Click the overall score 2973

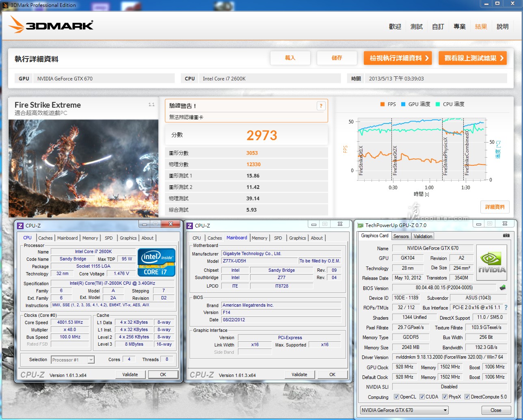click(262, 136)
